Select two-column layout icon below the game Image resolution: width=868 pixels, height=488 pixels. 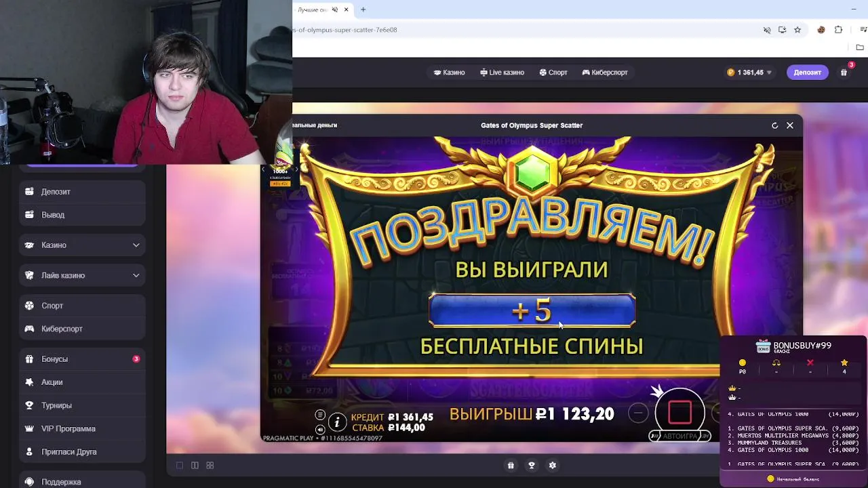click(195, 465)
